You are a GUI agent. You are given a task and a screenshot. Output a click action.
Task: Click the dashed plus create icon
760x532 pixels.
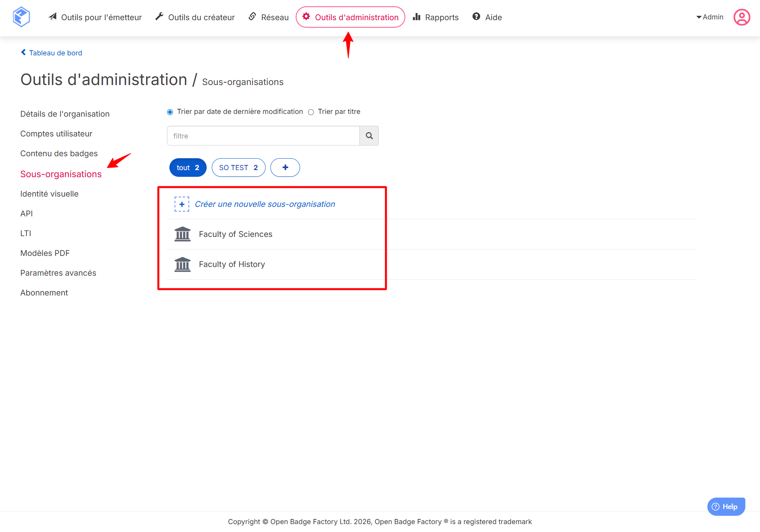click(x=182, y=204)
